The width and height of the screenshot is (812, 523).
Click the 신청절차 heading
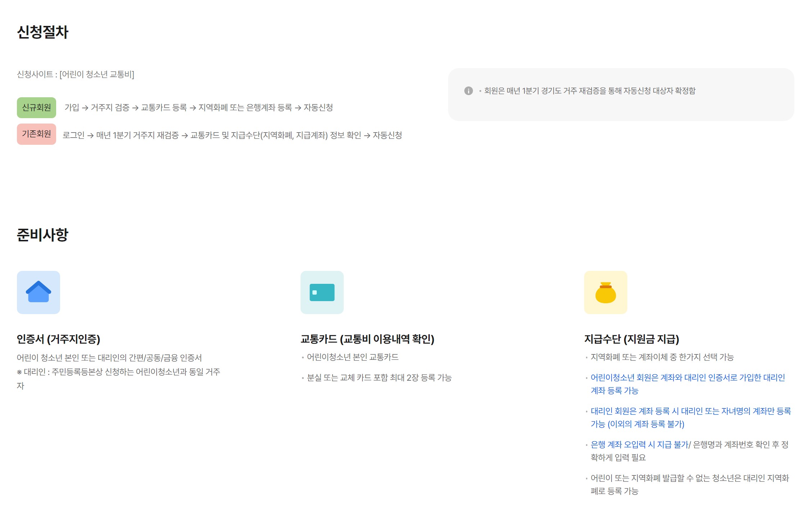[42, 32]
